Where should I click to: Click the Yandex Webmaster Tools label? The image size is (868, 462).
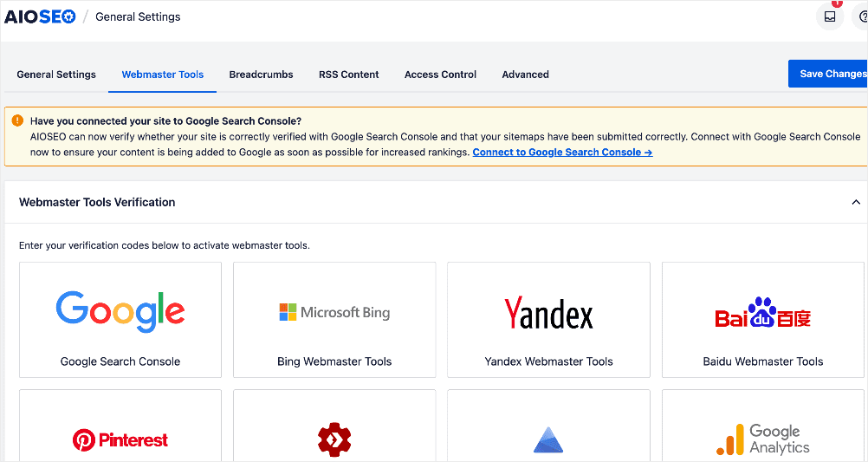[x=548, y=361]
